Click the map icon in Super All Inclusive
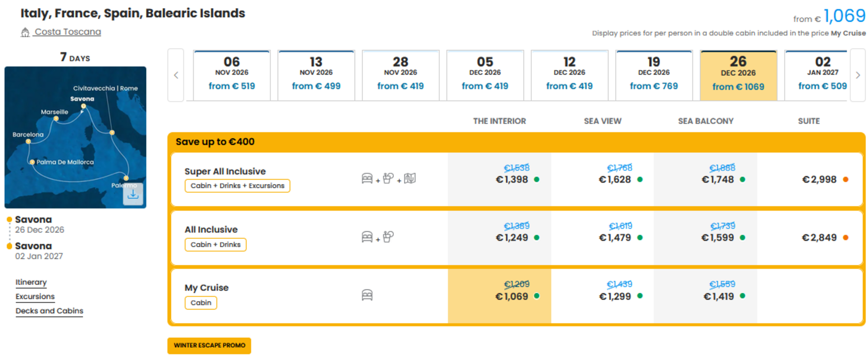This screenshot has height=361, width=868. pos(410,179)
